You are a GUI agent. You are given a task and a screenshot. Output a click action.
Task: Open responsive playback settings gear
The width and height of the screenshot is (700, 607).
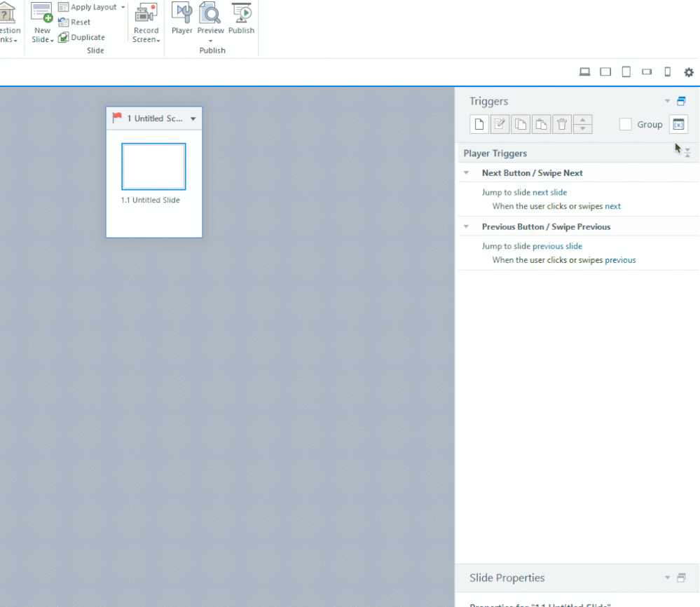(x=689, y=72)
